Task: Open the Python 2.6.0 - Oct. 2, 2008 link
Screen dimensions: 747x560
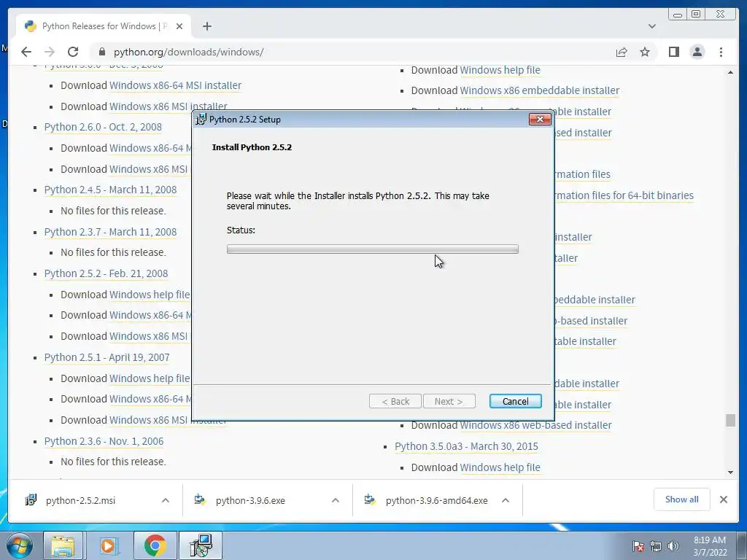Action: coord(103,127)
